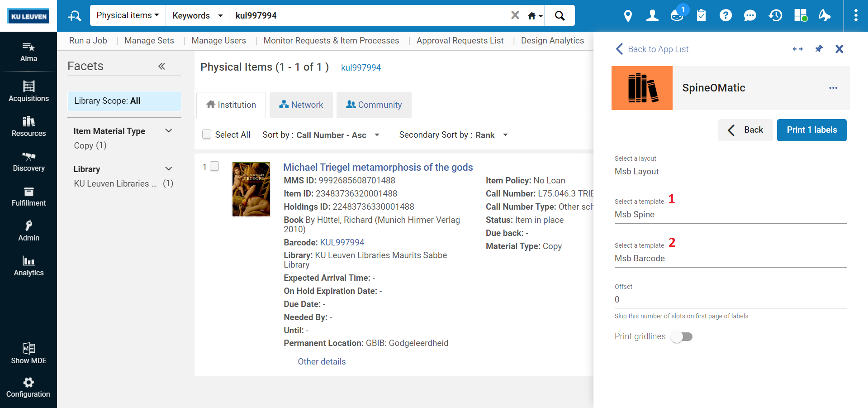Open the user profile icon

pos(652,16)
